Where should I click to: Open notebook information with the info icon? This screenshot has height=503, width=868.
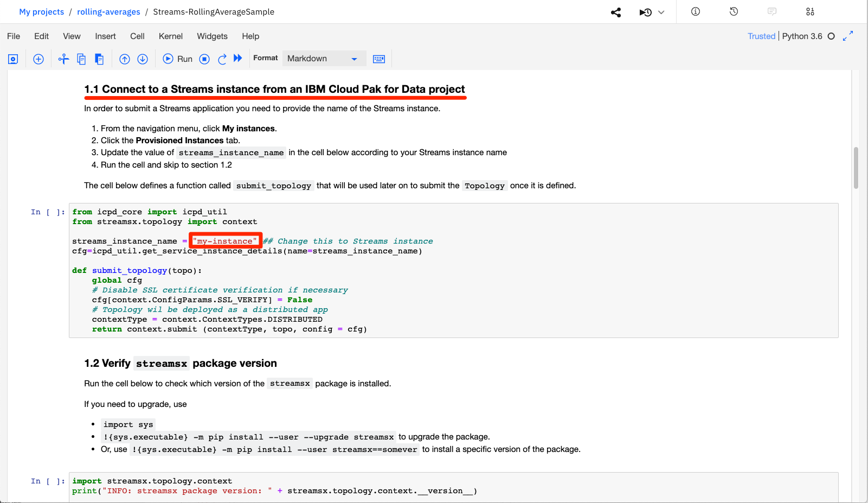pos(696,11)
